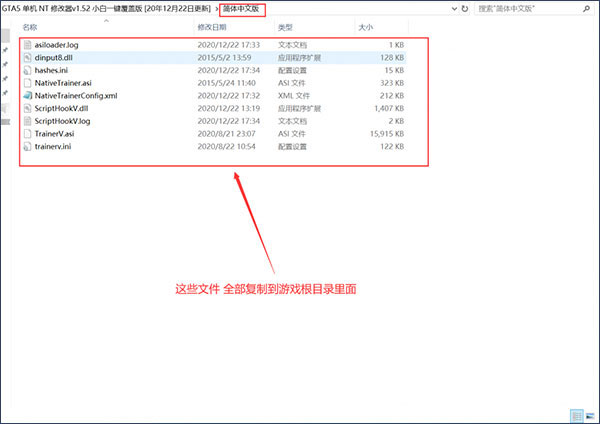This screenshot has width=600, height=424.
Task: Select the ScriptHookV.log file icon
Action: [27, 121]
